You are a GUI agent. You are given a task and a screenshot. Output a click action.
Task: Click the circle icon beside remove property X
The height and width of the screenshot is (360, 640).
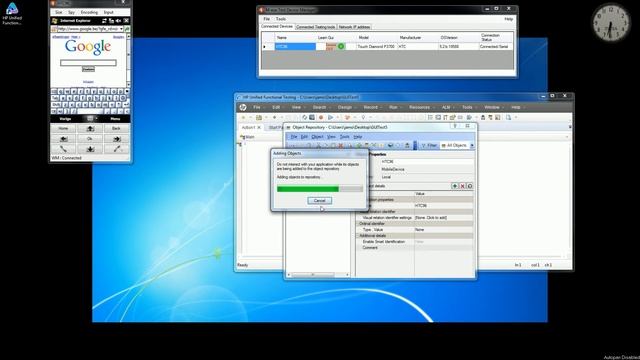click(x=470, y=186)
